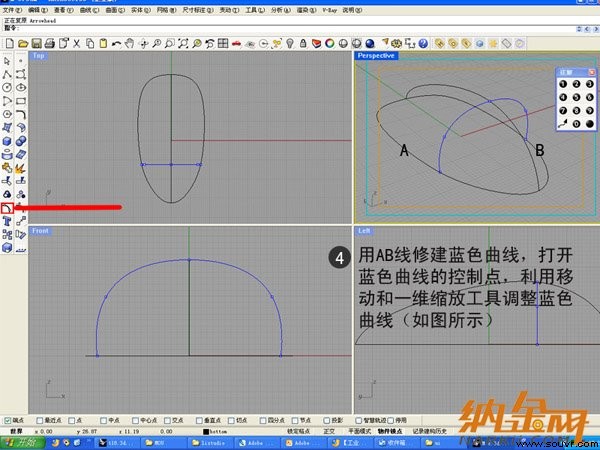Open the Windows 开始 (Start) button
Viewport: 600px width, 450px height.
[22, 443]
